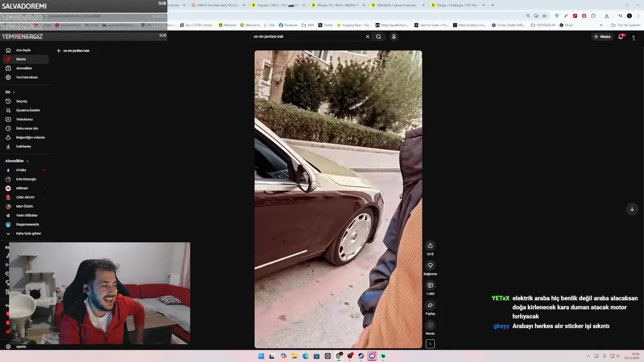Open Hugging Face bookmark

[354, 25]
